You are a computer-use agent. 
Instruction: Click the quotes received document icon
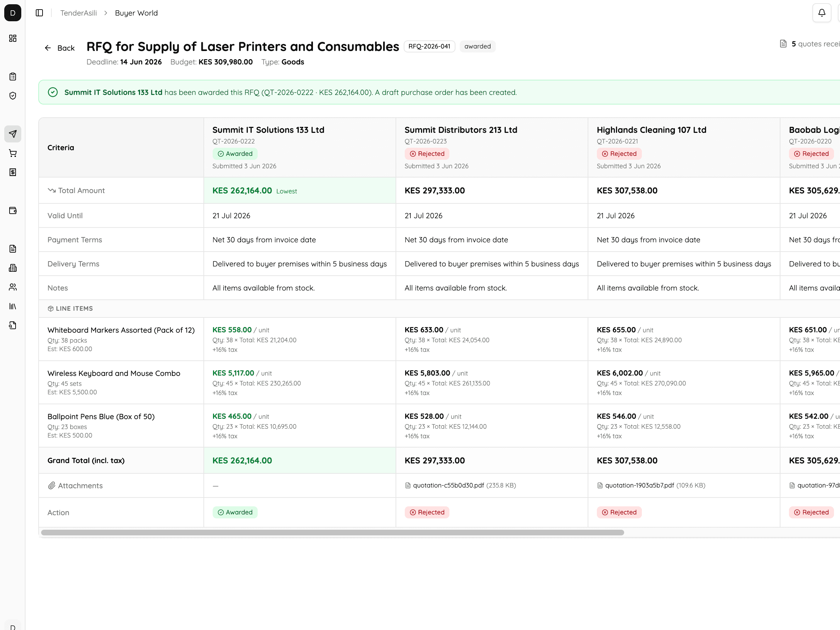(x=783, y=44)
